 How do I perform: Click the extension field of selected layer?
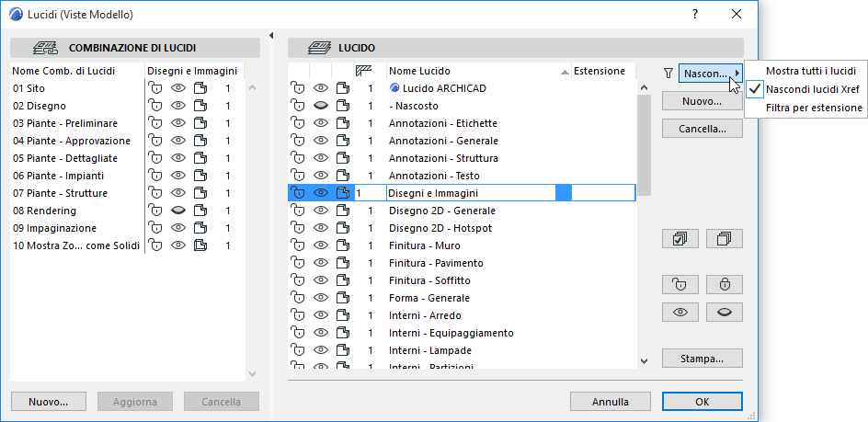coord(603,193)
